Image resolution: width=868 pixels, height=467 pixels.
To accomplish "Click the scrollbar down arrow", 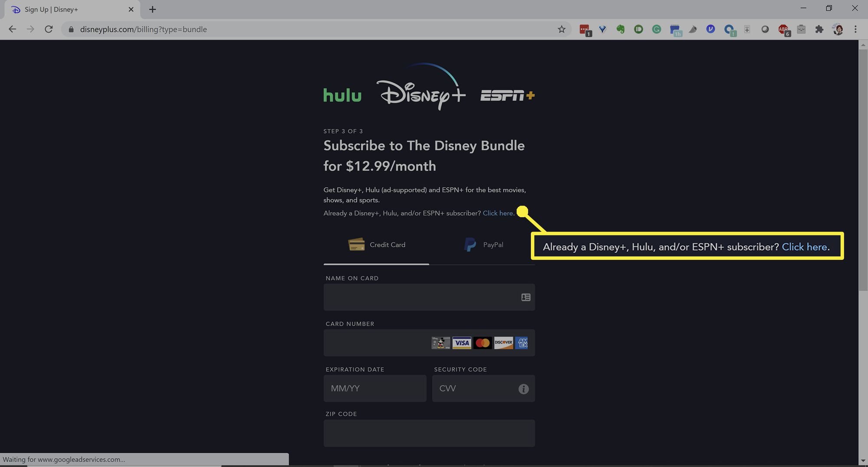I will (863, 460).
